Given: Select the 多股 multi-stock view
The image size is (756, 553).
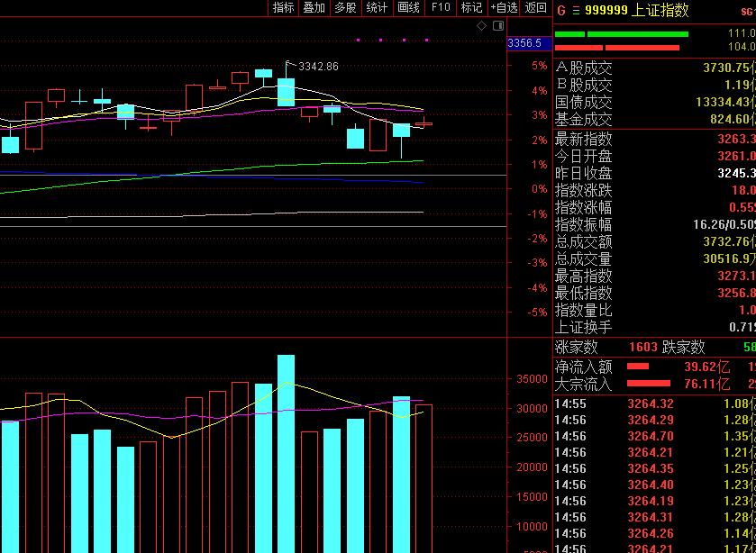Looking at the screenshot, I should click(345, 8).
